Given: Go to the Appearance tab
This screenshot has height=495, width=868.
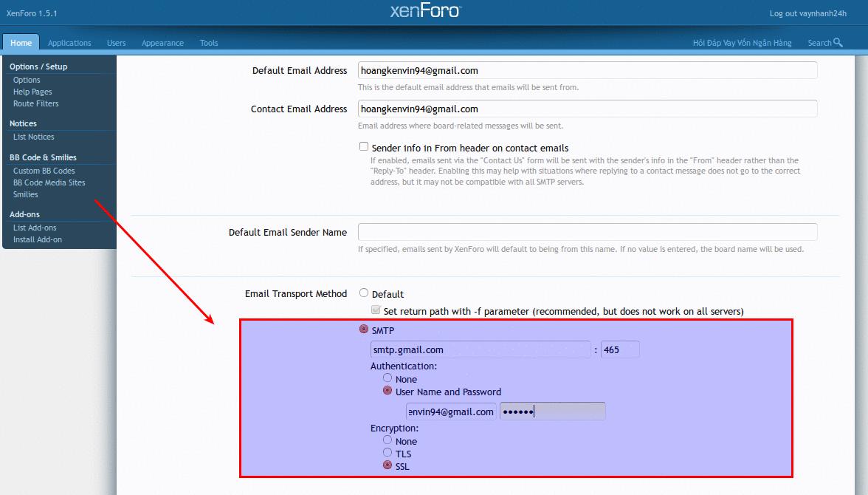Looking at the screenshot, I should click(x=162, y=43).
